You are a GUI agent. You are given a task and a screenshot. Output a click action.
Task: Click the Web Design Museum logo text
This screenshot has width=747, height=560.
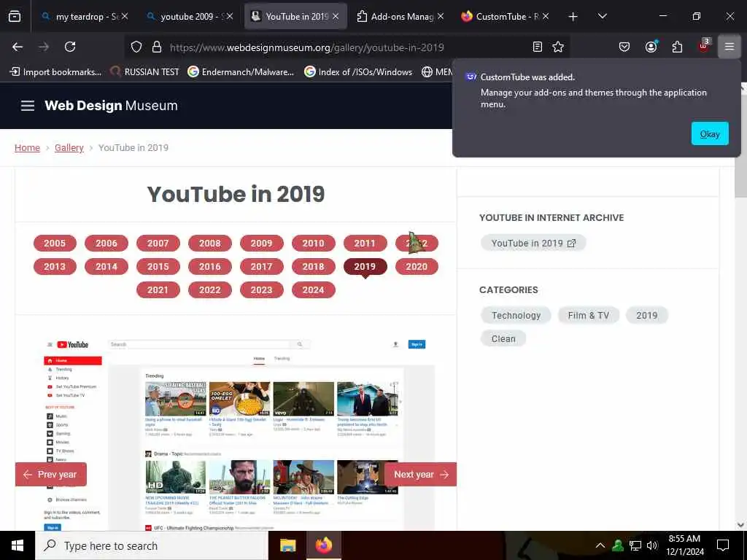111,106
